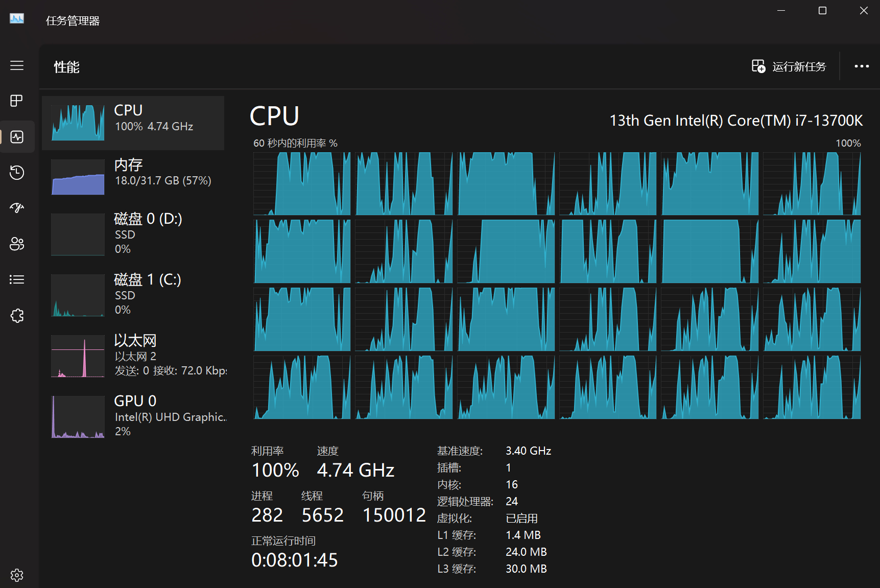This screenshot has width=880, height=588.
Task: Click the thread count 5652
Action: pos(323,515)
